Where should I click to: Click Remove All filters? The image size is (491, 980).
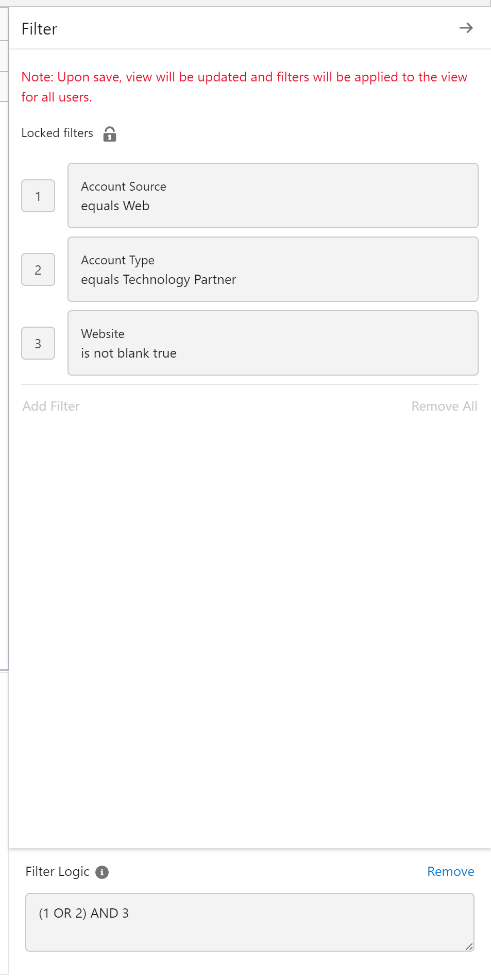point(444,407)
